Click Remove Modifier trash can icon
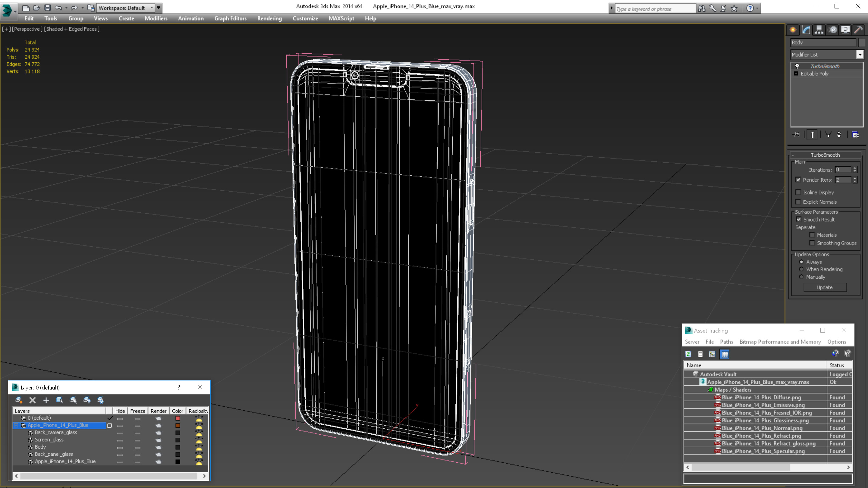The height and width of the screenshot is (488, 868). 839,134
